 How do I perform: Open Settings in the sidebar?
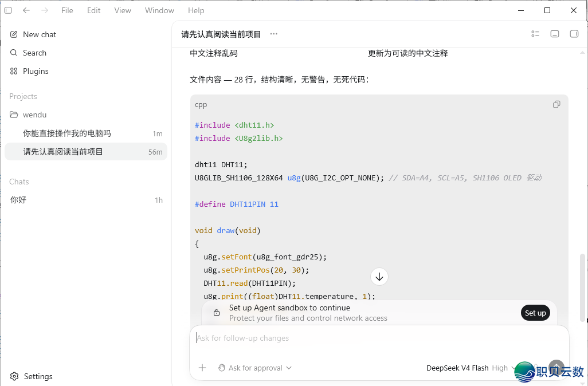[x=86, y=376]
